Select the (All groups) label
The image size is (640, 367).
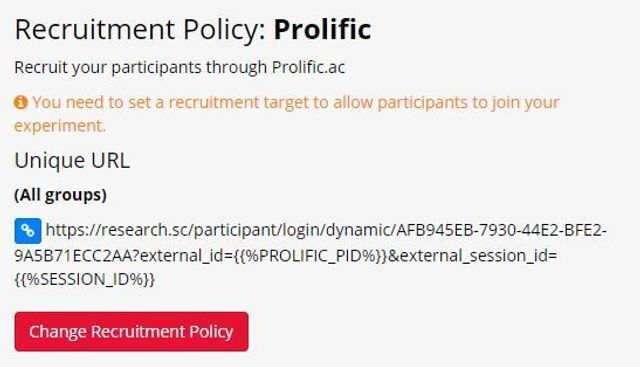pos(60,195)
